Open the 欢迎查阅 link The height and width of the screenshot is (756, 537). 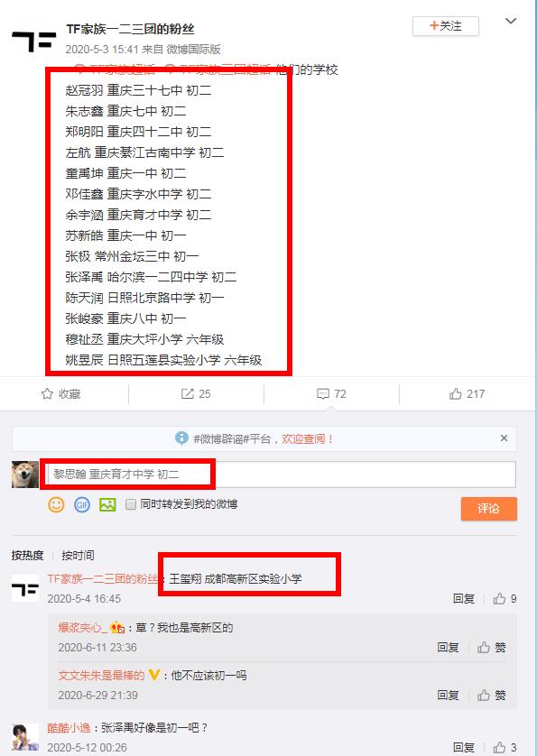tap(308, 438)
